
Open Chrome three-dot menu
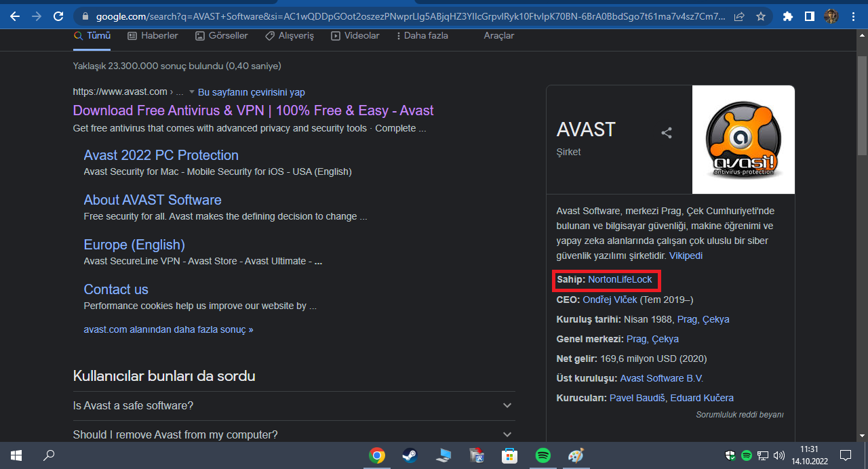pyautogui.click(x=852, y=16)
